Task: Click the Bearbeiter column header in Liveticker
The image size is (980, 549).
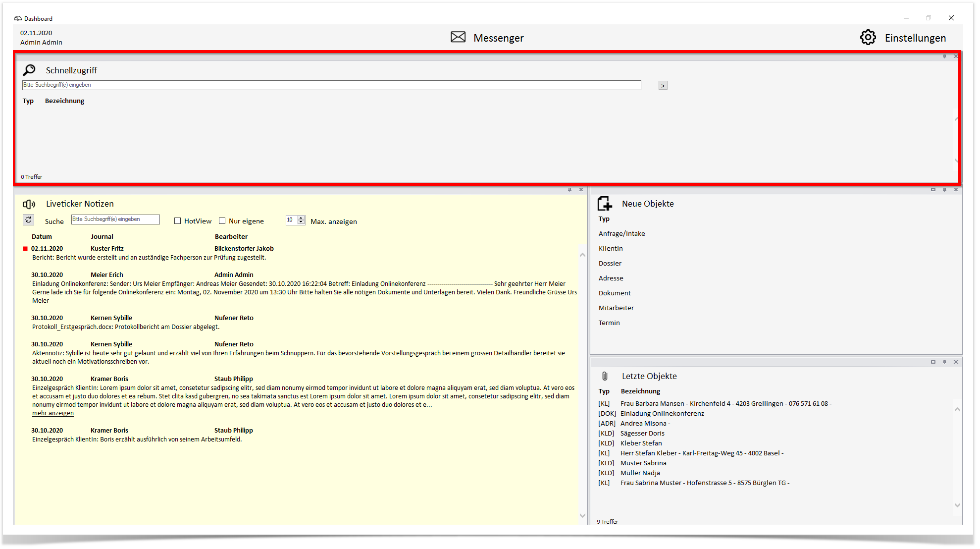Action: 231,236
